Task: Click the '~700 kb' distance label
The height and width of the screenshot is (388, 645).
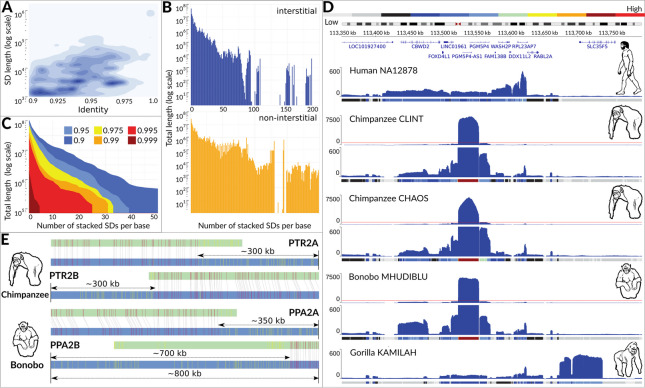Action: point(169,353)
